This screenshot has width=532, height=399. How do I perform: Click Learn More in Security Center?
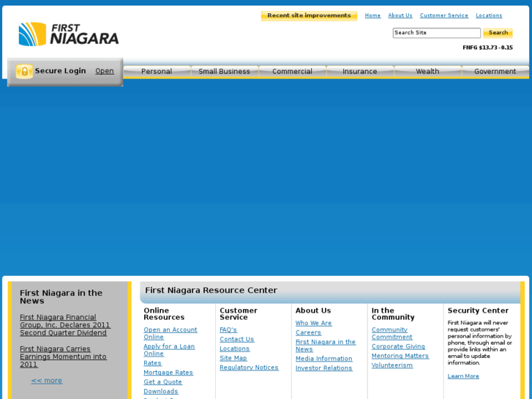(x=463, y=376)
